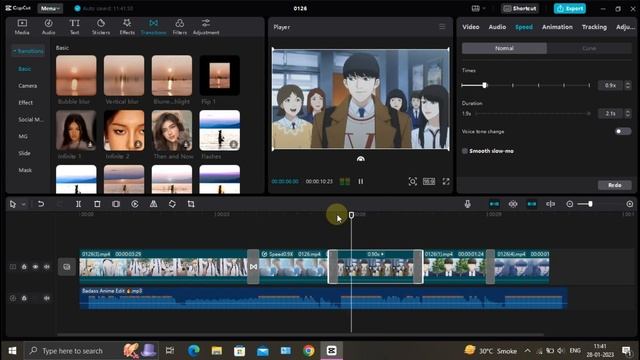
Task: Lock the audio track
Action: (x=24, y=298)
